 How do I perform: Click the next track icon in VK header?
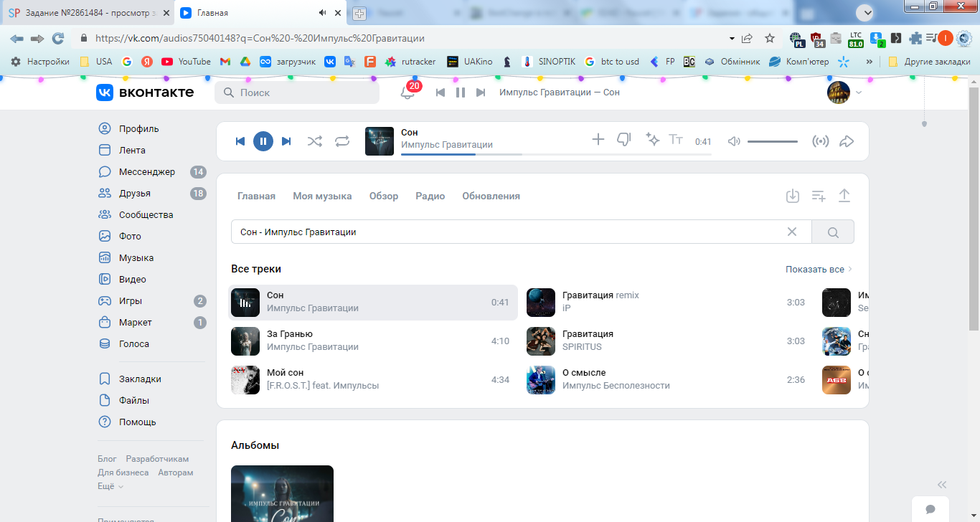[x=481, y=92]
